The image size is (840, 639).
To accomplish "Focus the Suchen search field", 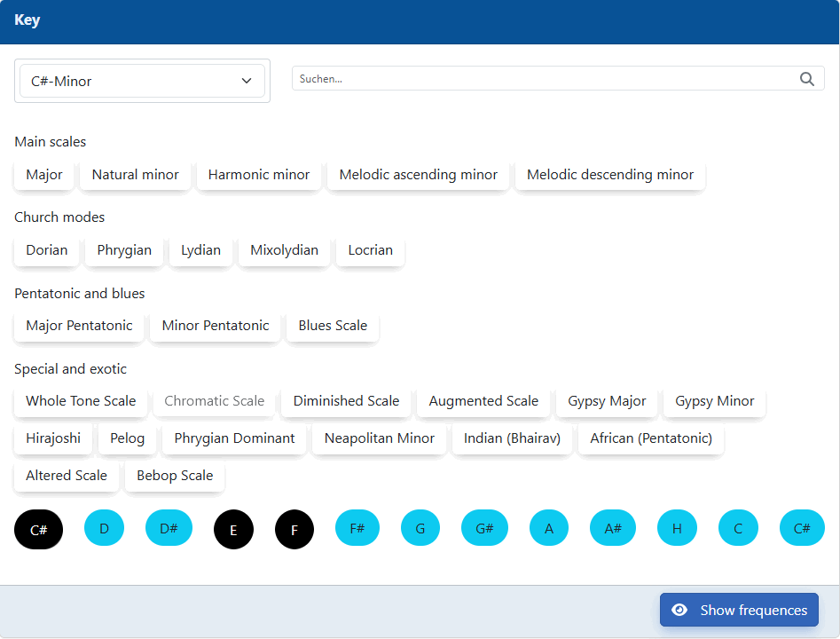I will tap(558, 79).
